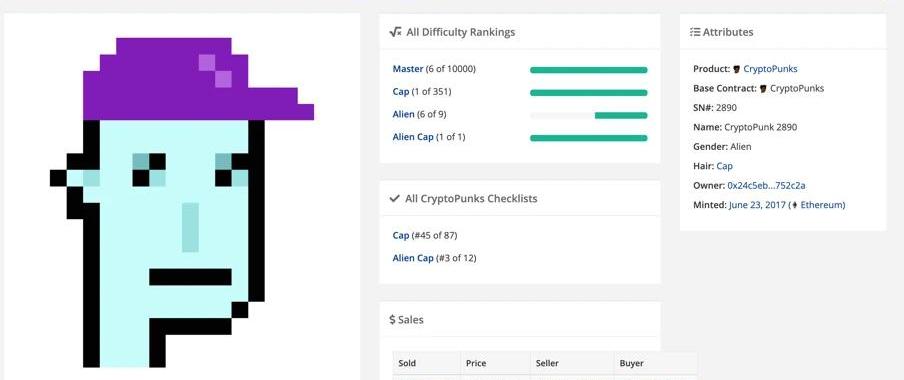Click the Cap hair attribute link
Screen dimensions: 904x380
725,166
